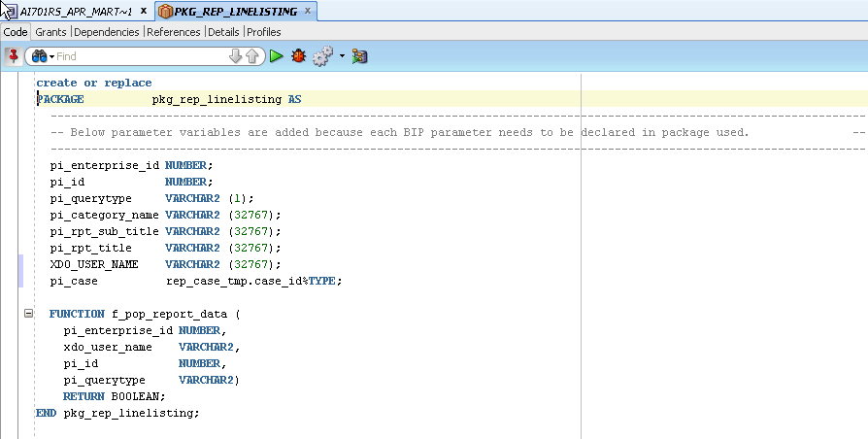
Task: Open the compile options dropdown arrow
Action: (x=342, y=56)
